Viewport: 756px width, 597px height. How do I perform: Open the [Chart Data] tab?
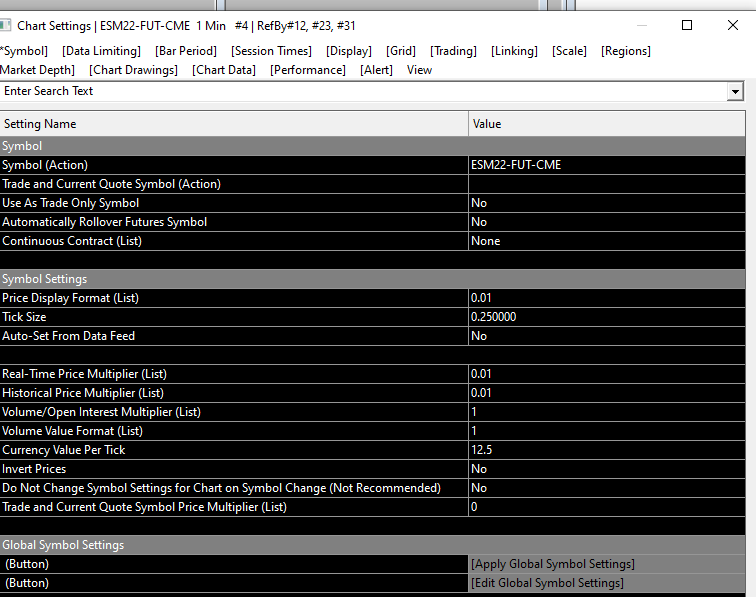(224, 70)
